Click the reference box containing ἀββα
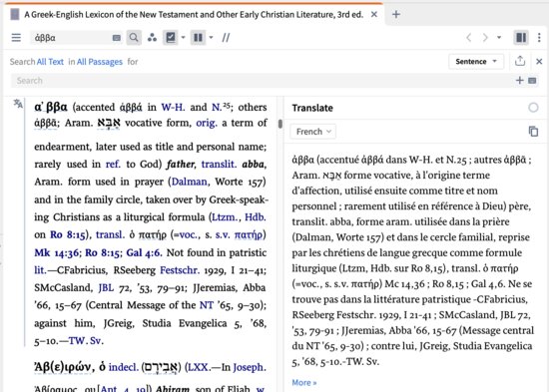 pyautogui.click(x=72, y=38)
